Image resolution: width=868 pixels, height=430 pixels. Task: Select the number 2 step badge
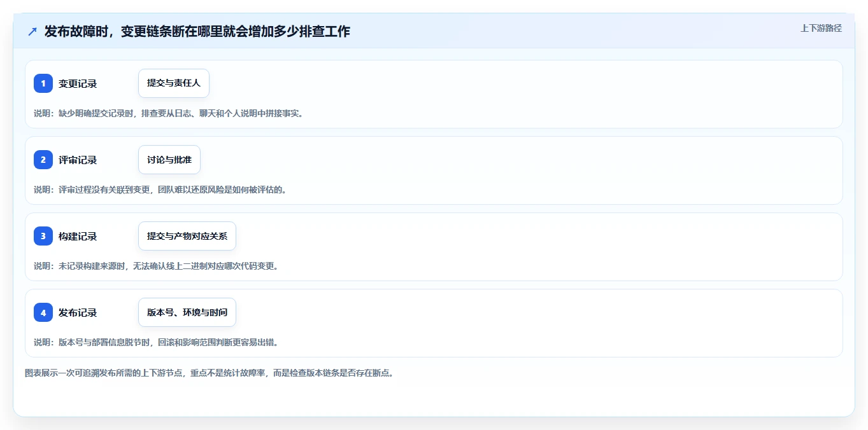click(43, 160)
